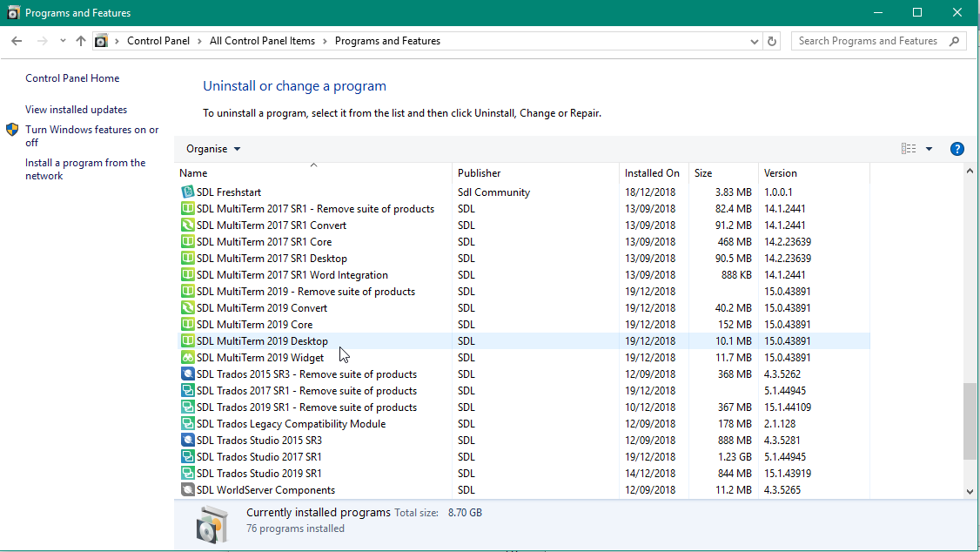Image resolution: width=980 pixels, height=552 pixels.
Task: Click the SDL Trados Studio 2015 SR3 icon
Action: click(187, 441)
